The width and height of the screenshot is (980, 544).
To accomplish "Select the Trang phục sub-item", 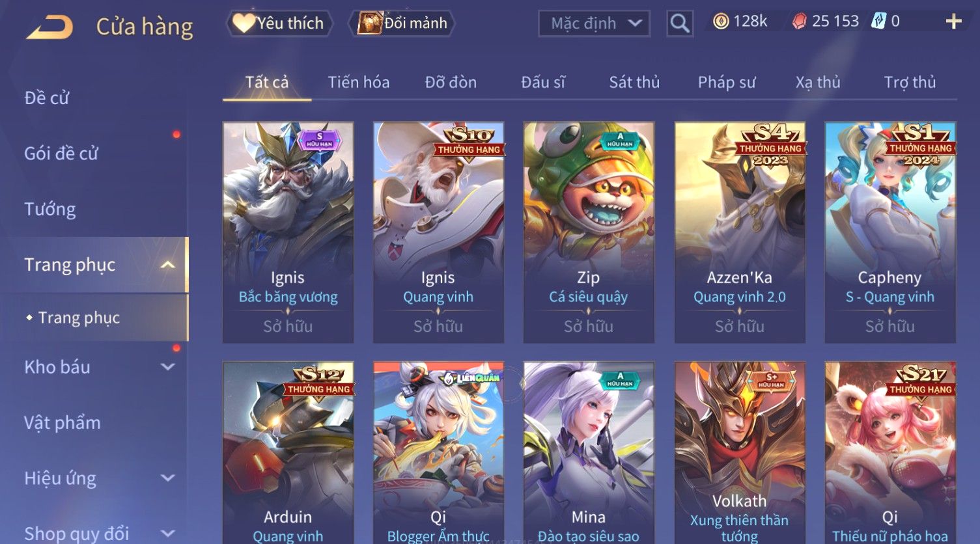I will pyautogui.click(x=79, y=318).
